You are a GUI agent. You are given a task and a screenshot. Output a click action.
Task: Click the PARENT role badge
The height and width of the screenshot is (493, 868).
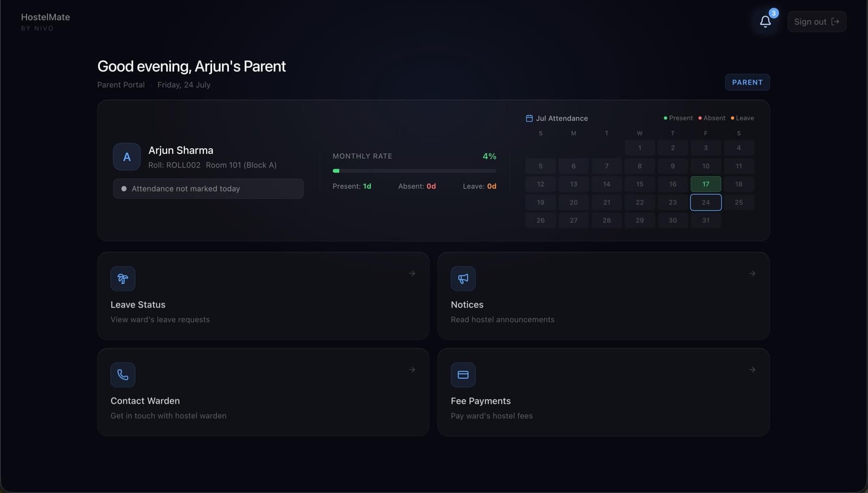tap(747, 82)
